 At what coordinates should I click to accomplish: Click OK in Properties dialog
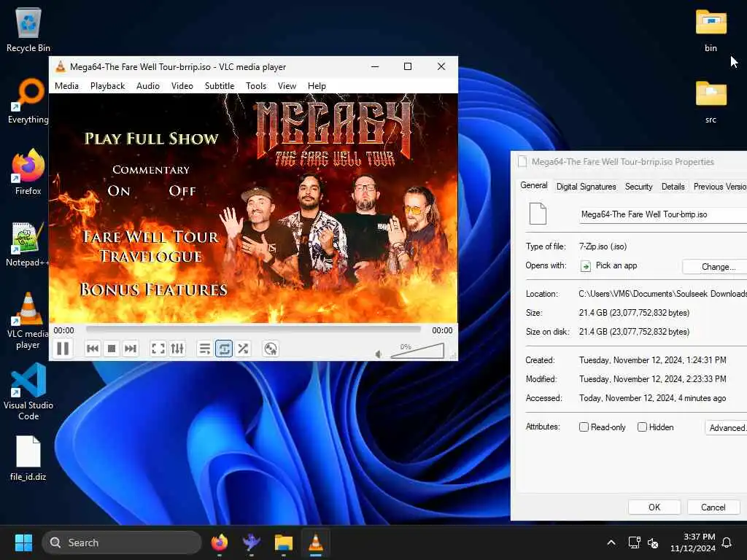pyautogui.click(x=654, y=507)
